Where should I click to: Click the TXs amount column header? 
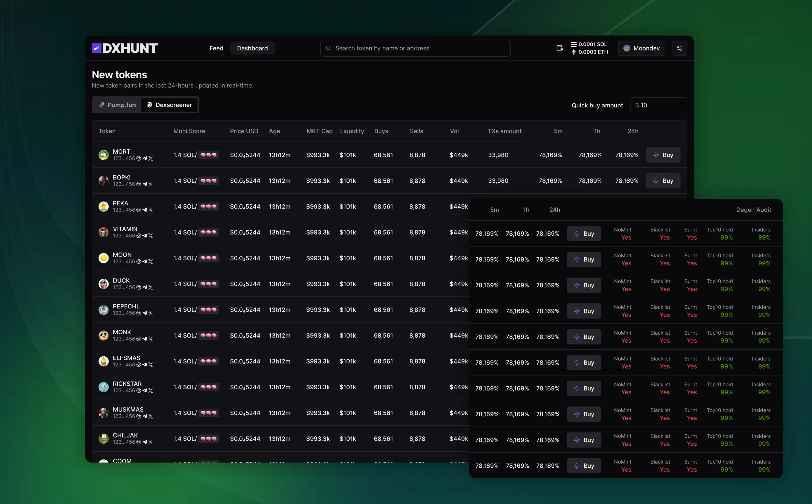pyautogui.click(x=504, y=131)
